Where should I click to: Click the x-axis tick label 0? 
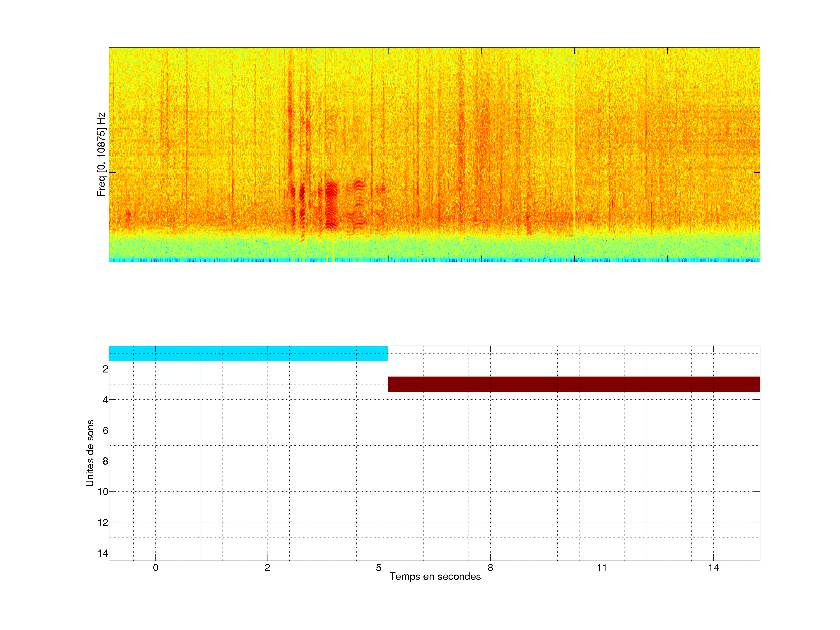156,568
